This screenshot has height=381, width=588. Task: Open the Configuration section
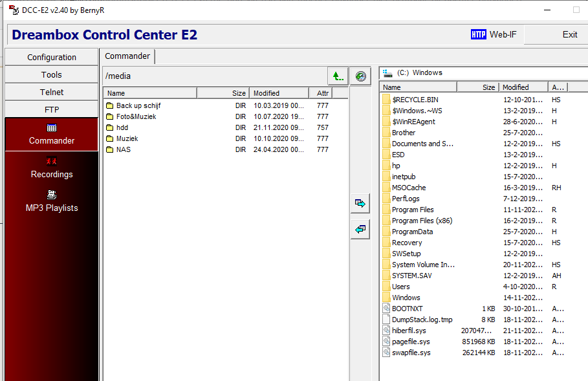(x=52, y=57)
